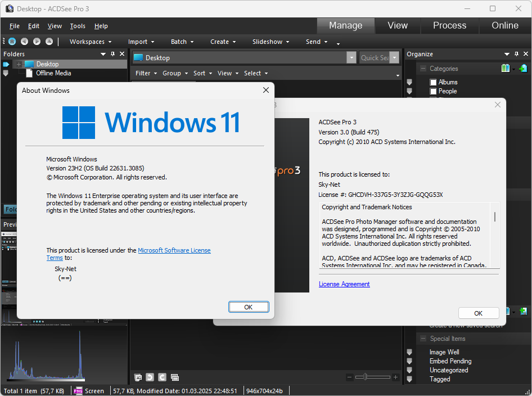Close the ACDSee Pro 3 about dialog
The image size is (532, 396).
pos(497,105)
